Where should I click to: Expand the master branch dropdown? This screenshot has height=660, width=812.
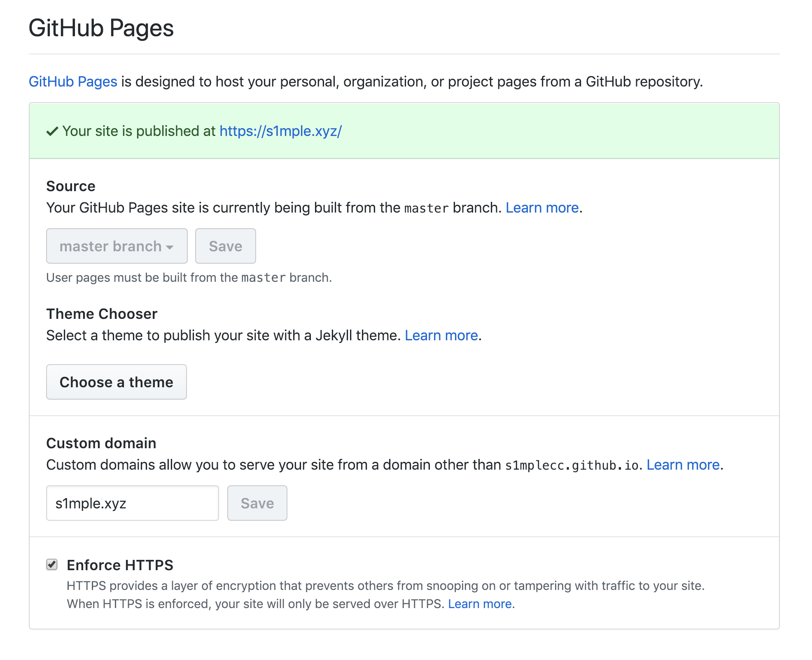click(x=117, y=246)
